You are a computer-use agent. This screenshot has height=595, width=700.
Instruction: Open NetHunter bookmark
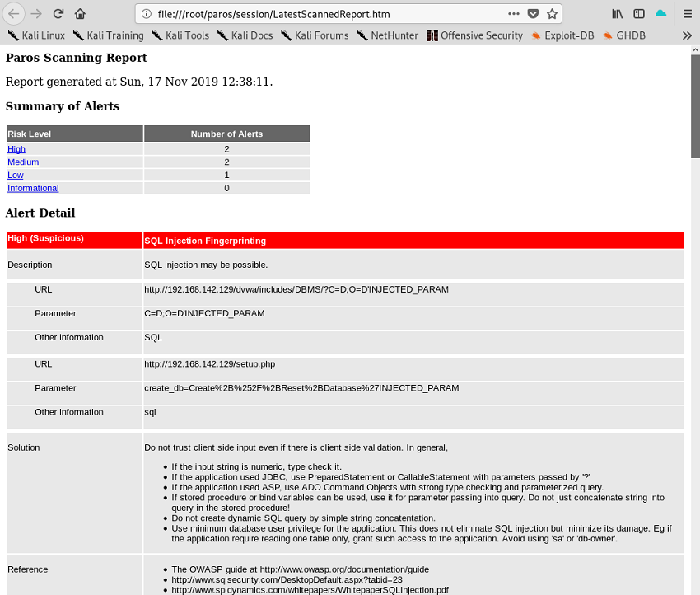coord(388,35)
